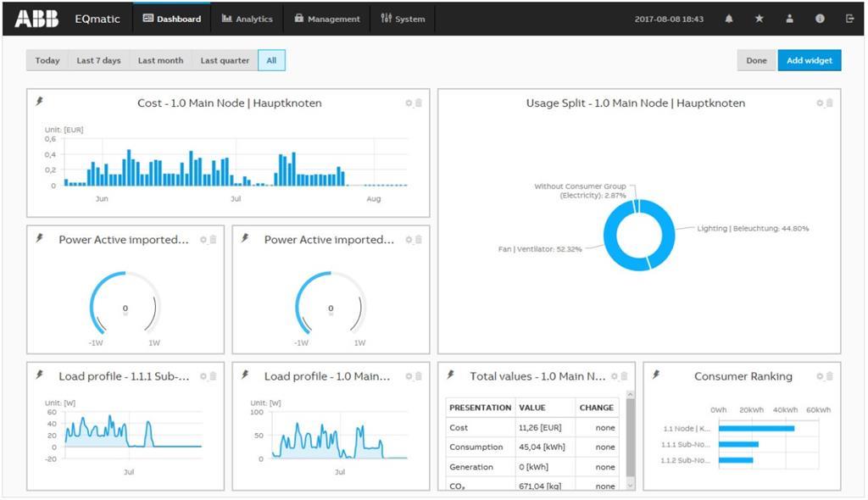Open the Management menu
868x500 pixels.
pyautogui.click(x=327, y=19)
